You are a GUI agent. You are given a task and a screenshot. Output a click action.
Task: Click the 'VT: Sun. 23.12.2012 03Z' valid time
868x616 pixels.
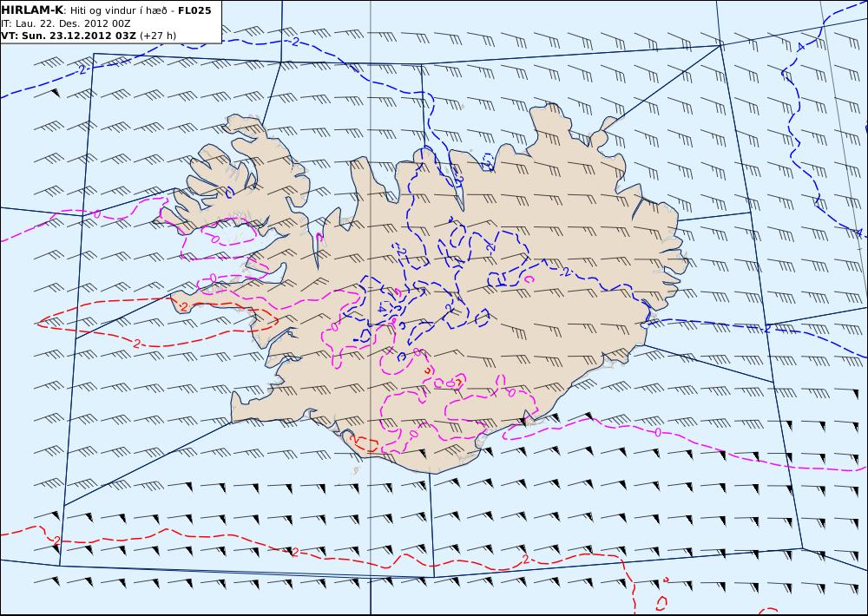(x=69, y=36)
